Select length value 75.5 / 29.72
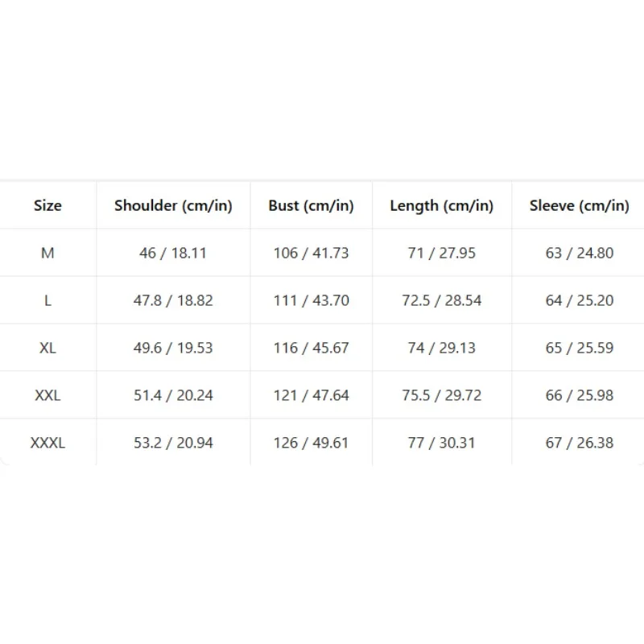The width and height of the screenshot is (644, 644). (x=441, y=395)
